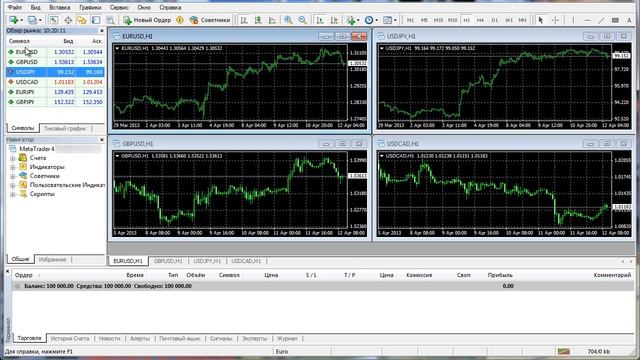Select the GBPUSD row in Market Watch
This screenshot has width=640, height=360.
55,62
